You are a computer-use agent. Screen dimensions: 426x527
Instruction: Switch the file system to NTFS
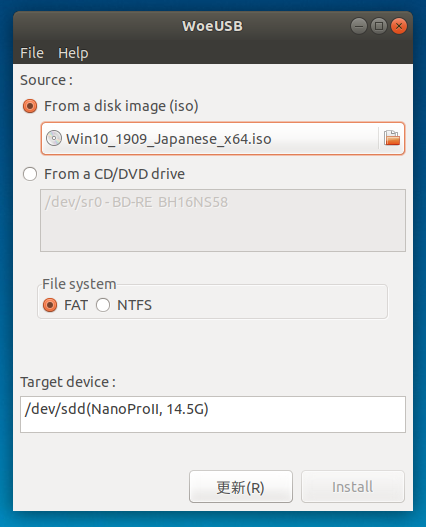tap(103, 305)
